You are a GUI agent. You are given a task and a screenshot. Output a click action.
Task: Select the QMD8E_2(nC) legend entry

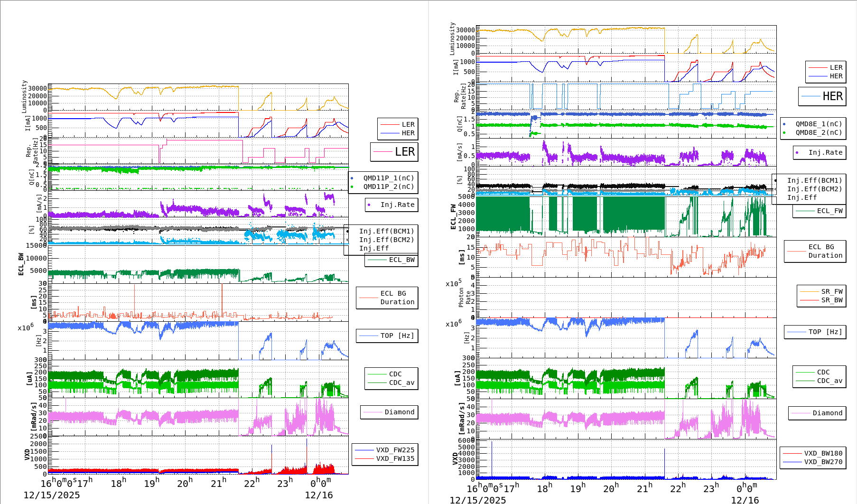819,132
